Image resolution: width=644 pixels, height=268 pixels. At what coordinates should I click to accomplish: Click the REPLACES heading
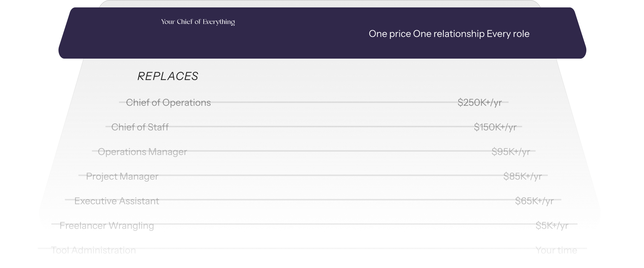coord(168,76)
